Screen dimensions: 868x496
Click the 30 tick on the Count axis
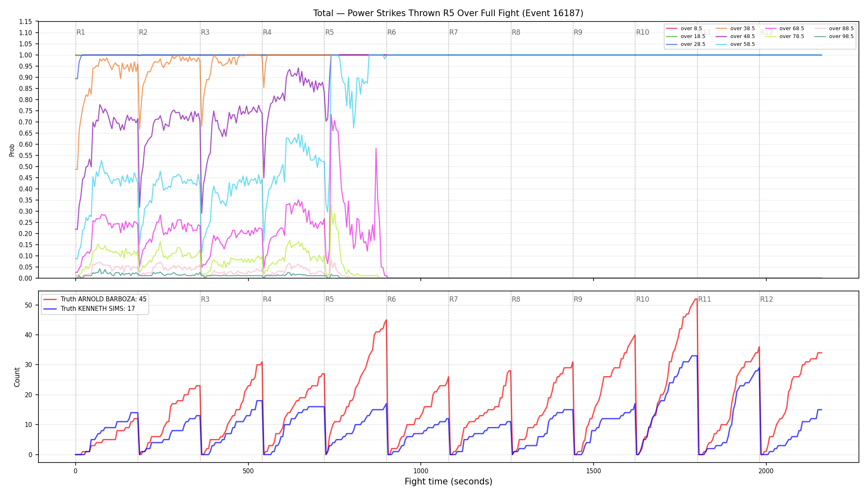click(x=29, y=365)
